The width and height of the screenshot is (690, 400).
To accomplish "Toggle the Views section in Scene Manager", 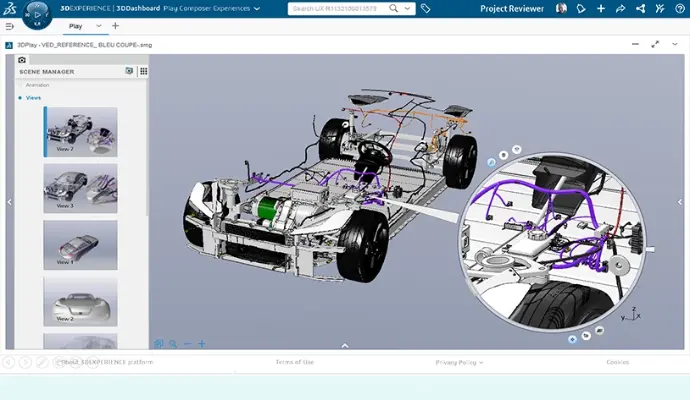I will [x=32, y=98].
